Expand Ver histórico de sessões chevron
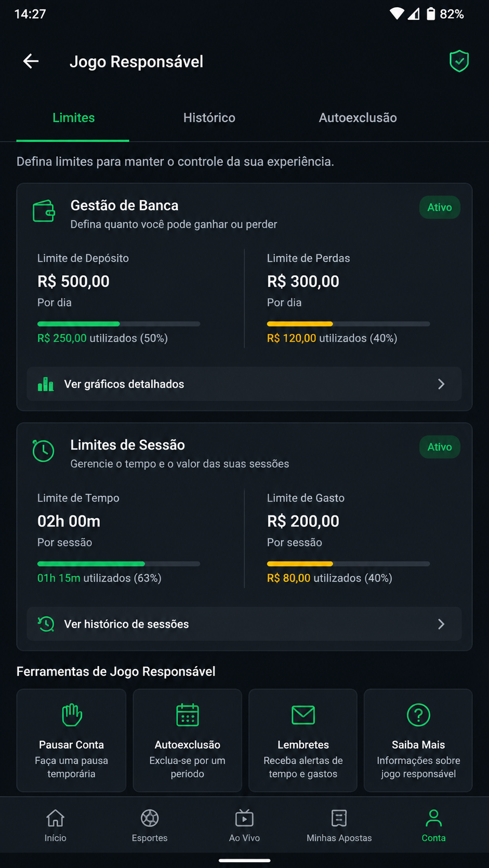The image size is (489, 868). [441, 624]
